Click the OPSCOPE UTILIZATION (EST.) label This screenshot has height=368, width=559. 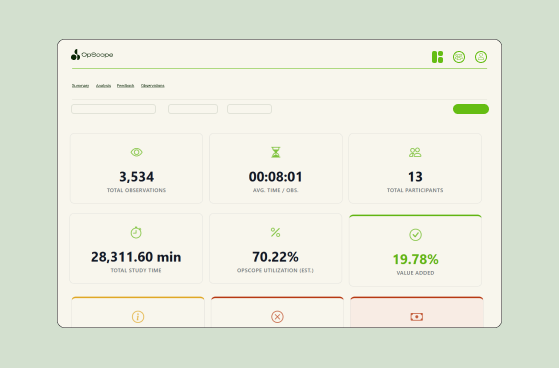pyautogui.click(x=275, y=270)
